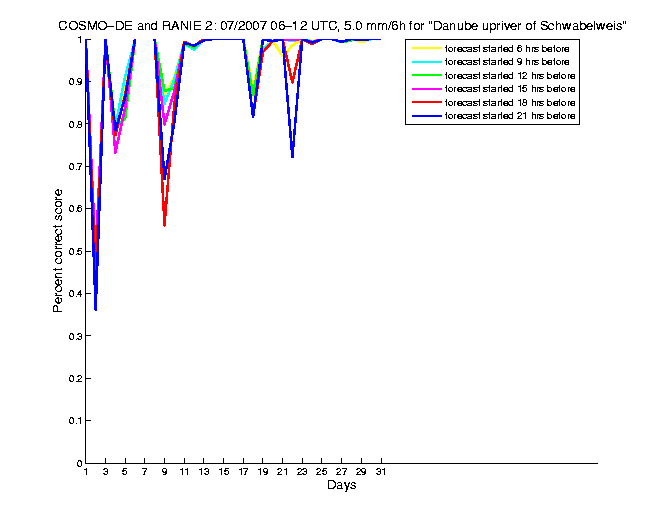Click the blue curve dip at day 18
Screen dimensions: 660x520
click(253, 116)
